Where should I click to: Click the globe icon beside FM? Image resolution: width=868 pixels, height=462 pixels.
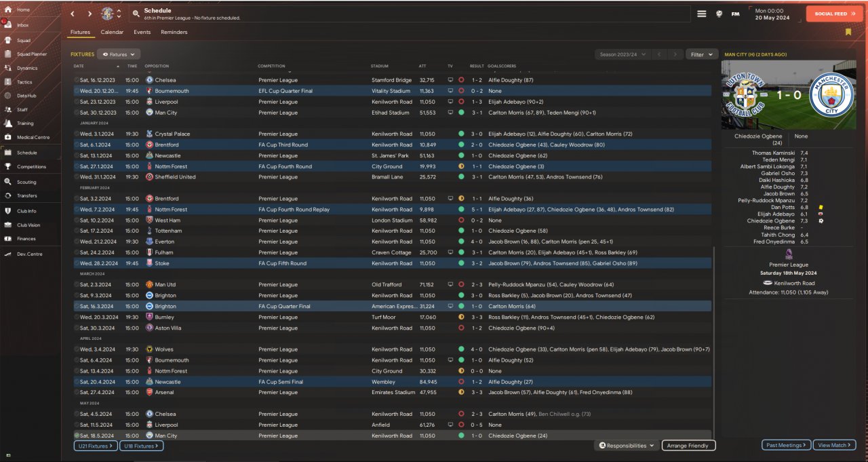pyautogui.click(x=719, y=14)
